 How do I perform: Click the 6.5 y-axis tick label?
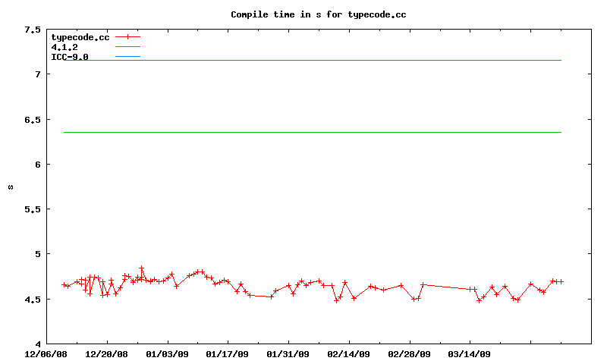point(32,119)
